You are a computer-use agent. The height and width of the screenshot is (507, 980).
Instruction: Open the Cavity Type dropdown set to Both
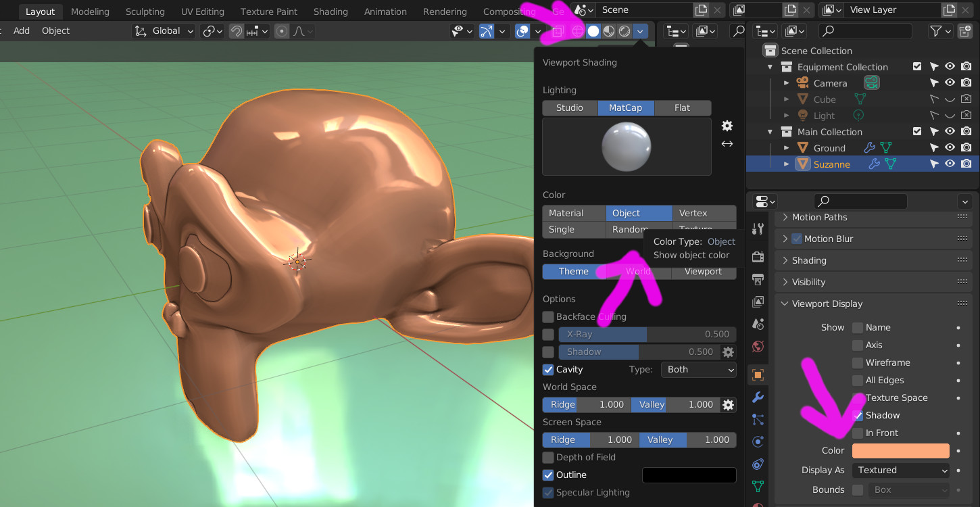pos(699,369)
